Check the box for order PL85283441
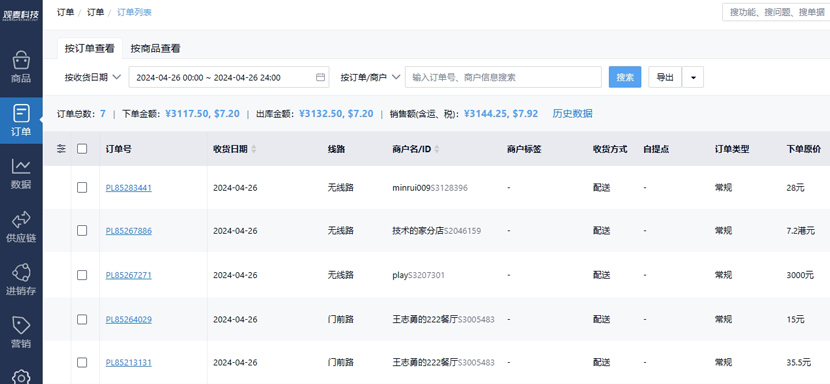830x384 pixels. point(82,187)
